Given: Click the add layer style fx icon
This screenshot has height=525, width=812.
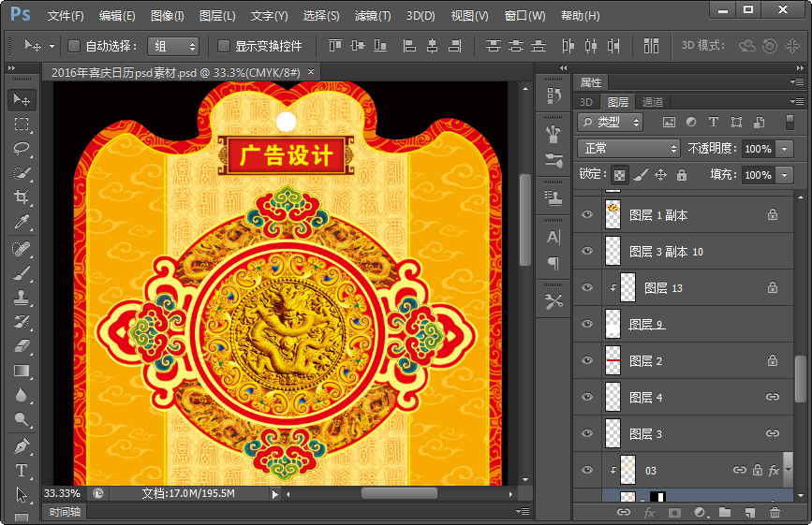Looking at the screenshot, I should (x=649, y=513).
